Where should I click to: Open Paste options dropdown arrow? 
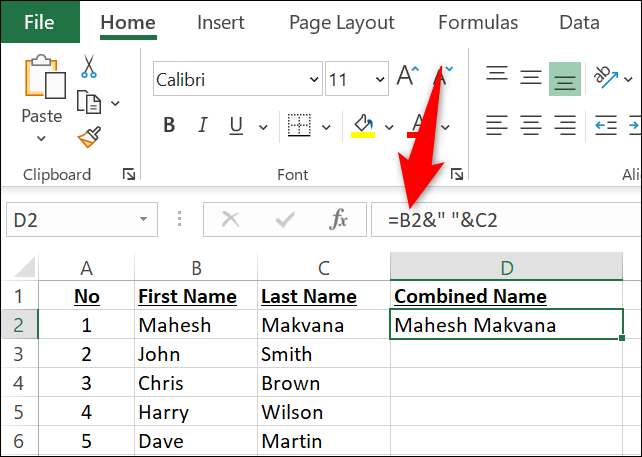41,138
